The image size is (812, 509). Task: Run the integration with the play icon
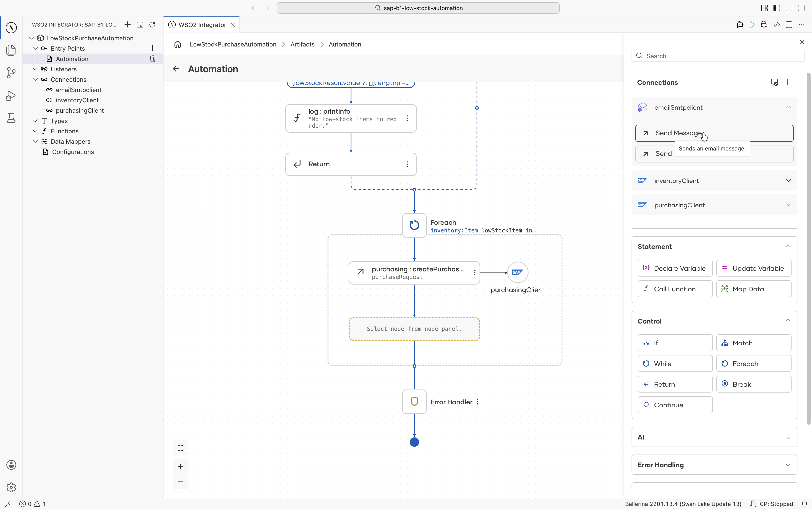pos(752,25)
